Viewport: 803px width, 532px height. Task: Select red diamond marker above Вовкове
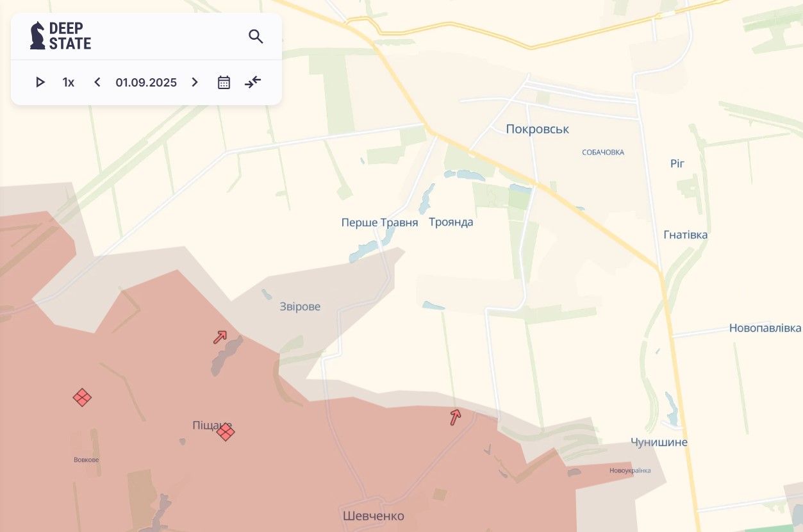click(82, 397)
